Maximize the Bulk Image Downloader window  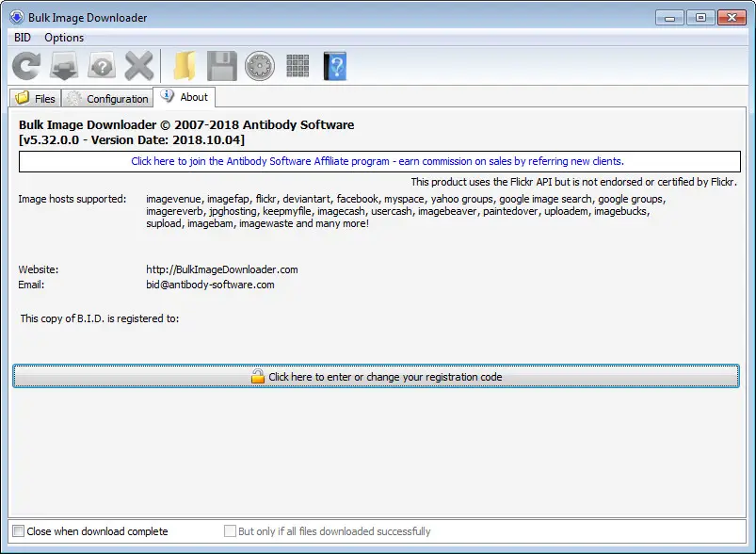click(700, 18)
